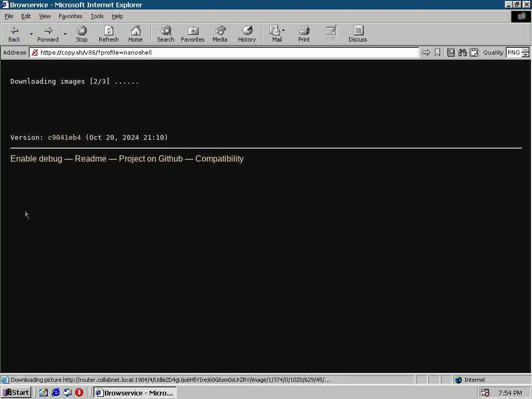The image size is (532, 399).
Task: Click the Start button
Action: pyautogui.click(x=16, y=393)
